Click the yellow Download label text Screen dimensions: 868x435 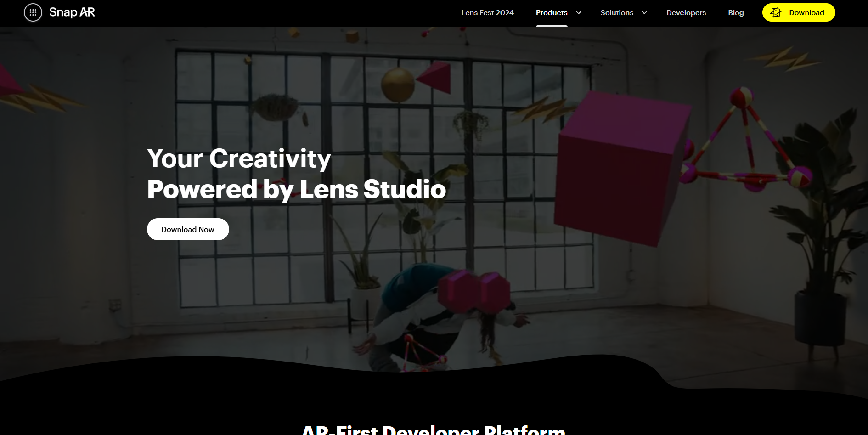806,12
